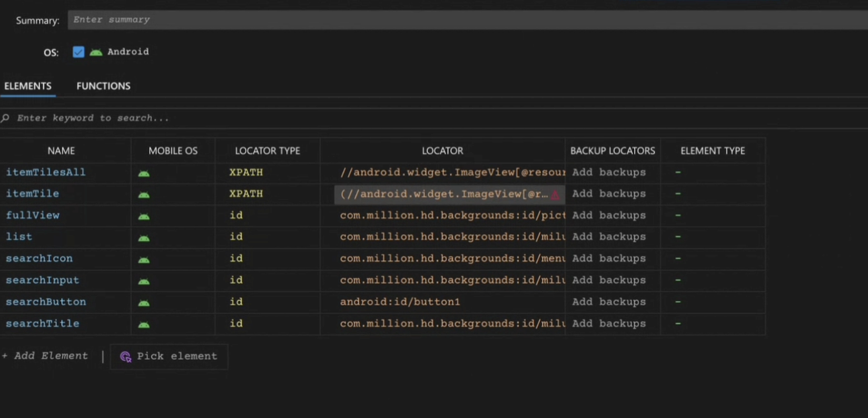
Task: Open the searchInput element name
Action: coord(43,280)
